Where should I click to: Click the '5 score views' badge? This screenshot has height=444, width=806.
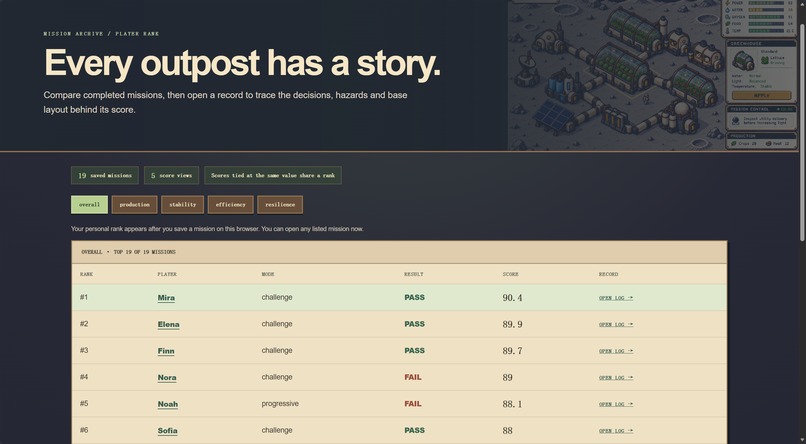(x=171, y=175)
